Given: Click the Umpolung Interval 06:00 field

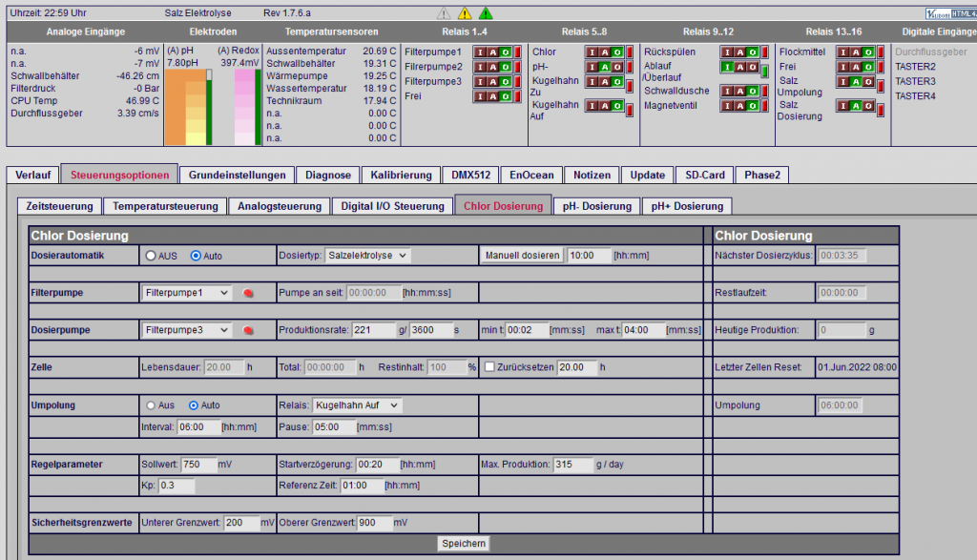Looking at the screenshot, I should pos(198,427).
